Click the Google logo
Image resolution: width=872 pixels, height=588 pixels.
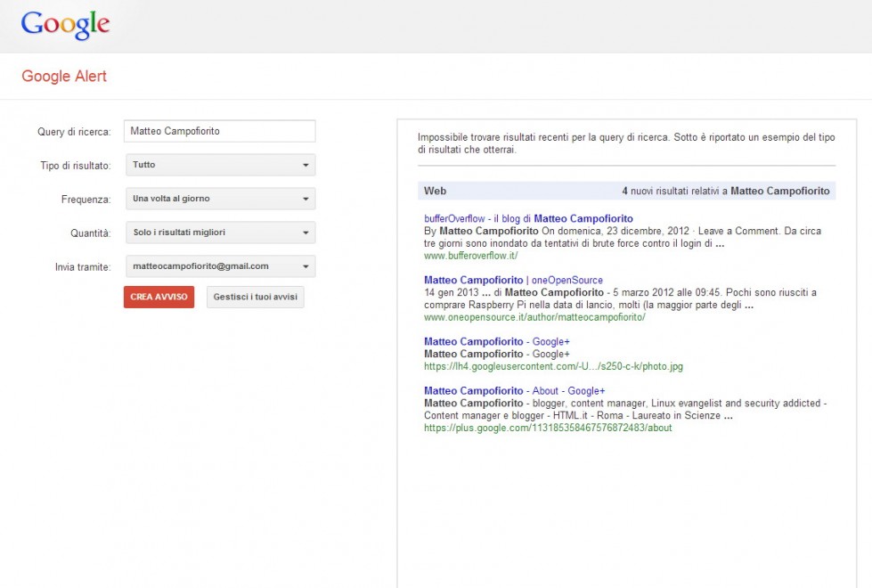click(x=65, y=25)
